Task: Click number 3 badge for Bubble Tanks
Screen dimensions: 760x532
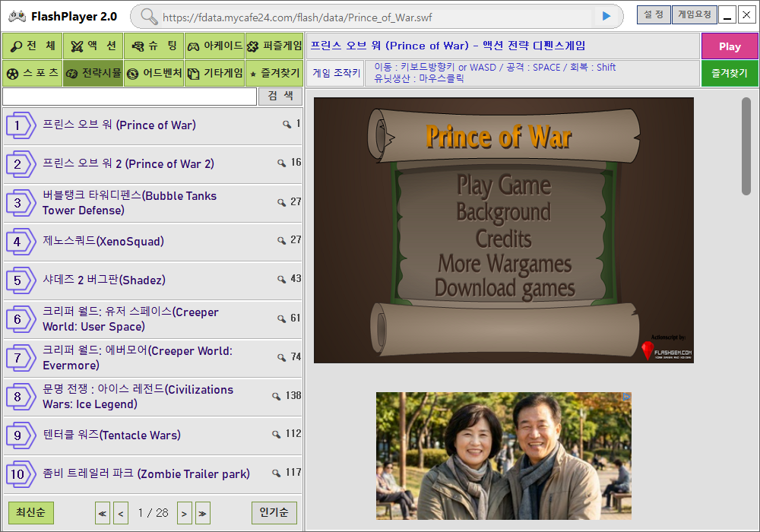Action: click(21, 203)
